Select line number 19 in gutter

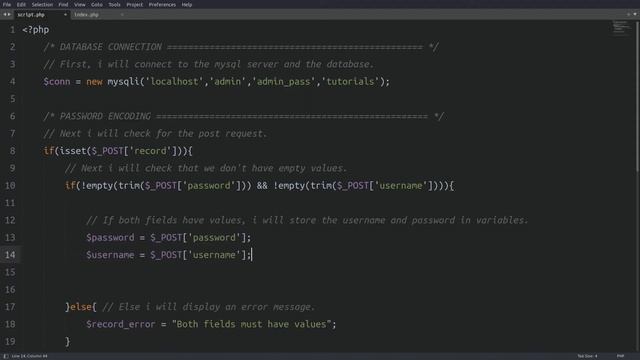pos(10,342)
